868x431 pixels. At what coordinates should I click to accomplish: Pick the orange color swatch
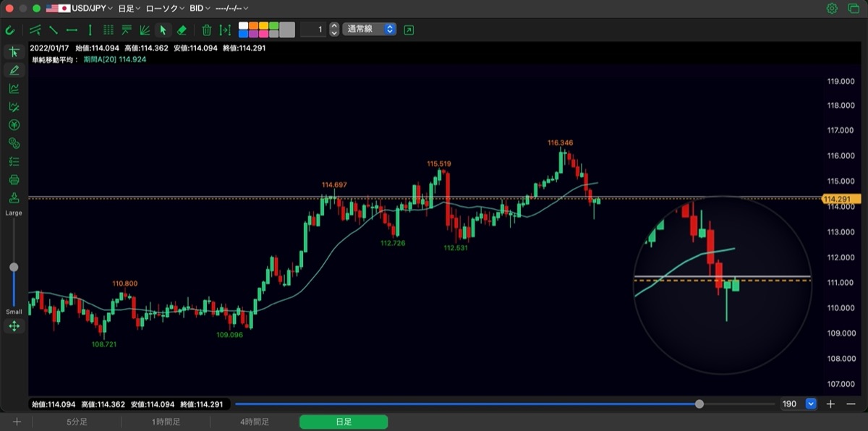tap(254, 26)
